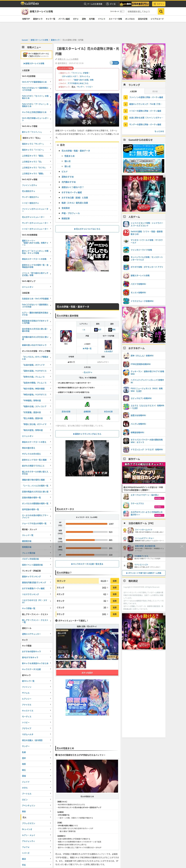Viewport: 186px width, 868px height.
Task: Expand the 黄金のスケープゴートの答え sidebar entry
Action: coord(37,442)
